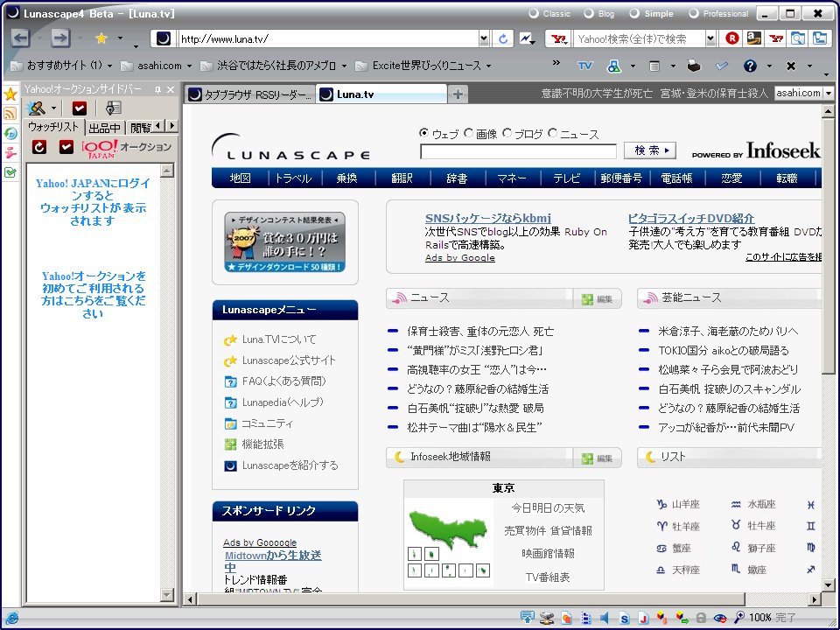Select the Classic skin radio button
Image resolution: width=840 pixels, height=630 pixels.
pos(534,13)
